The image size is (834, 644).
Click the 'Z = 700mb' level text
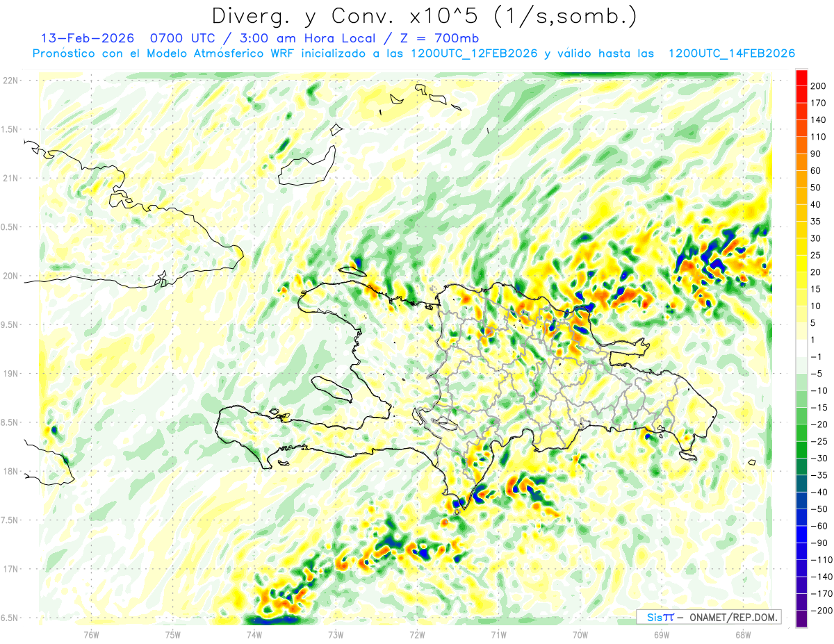point(441,38)
